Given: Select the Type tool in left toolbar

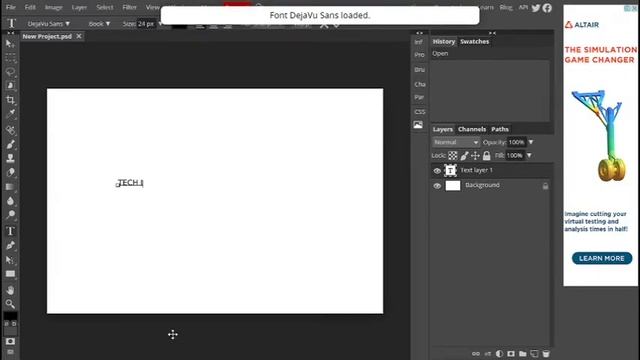Looking at the screenshot, I should pyautogui.click(x=10, y=231).
